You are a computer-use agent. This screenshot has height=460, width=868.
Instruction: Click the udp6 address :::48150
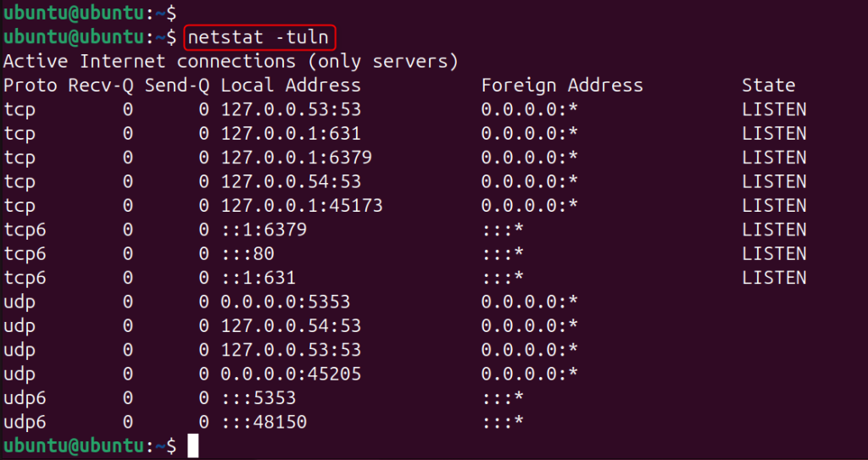[x=264, y=422]
